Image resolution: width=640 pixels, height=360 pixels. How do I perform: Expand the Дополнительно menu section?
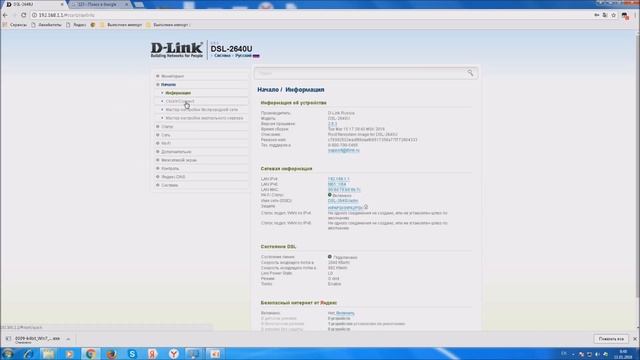(176, 152)
